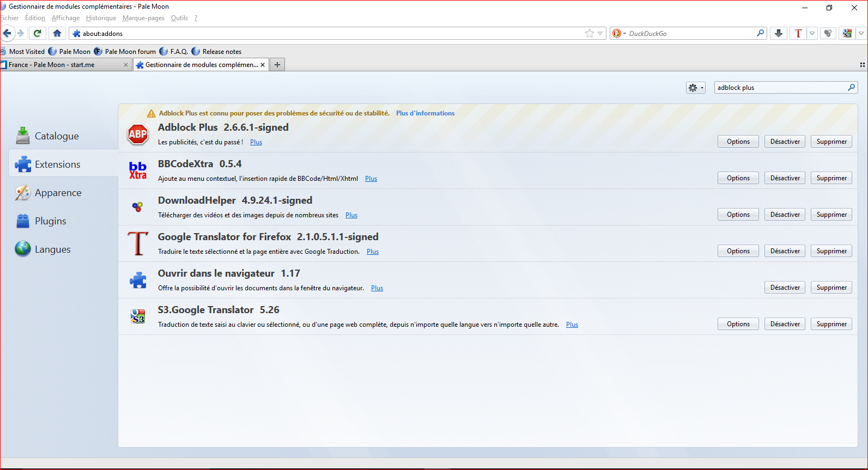Open the search engine selector dropdown arrow
The height and width of the screenshot is (470, 868).
tap(624, 33)
